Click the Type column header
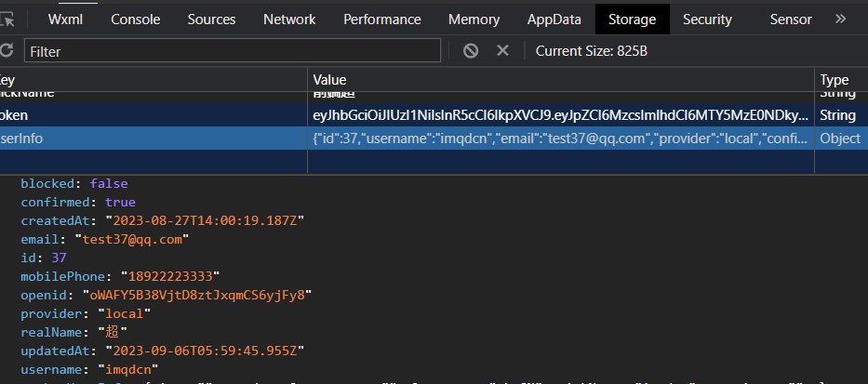 [x=835, y=80]
